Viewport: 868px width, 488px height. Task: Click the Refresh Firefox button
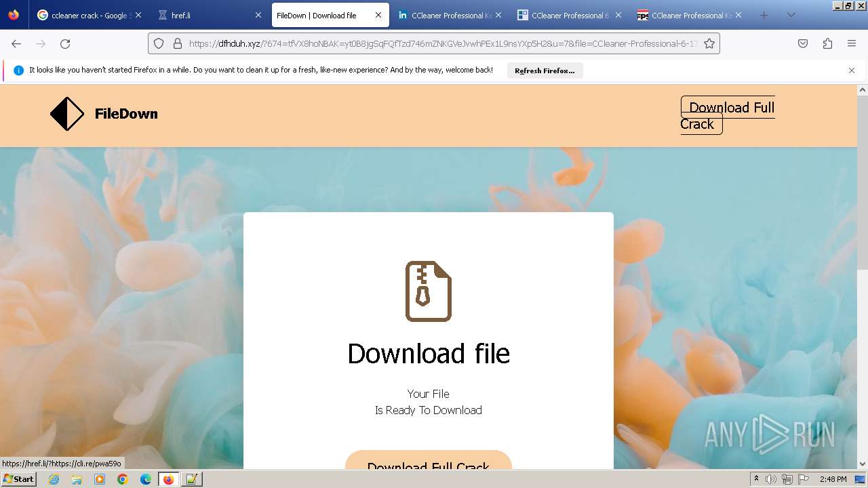tap(545, 70)
